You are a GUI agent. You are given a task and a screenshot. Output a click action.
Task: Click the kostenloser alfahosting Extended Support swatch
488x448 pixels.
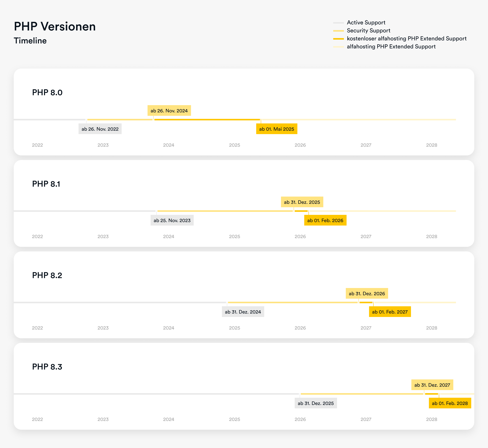pos(338,39)
